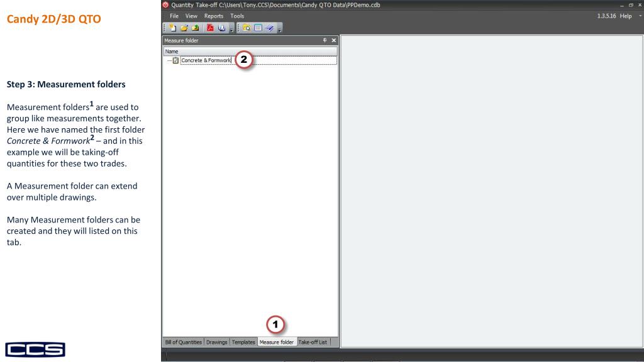
Task: Click the blue U toolbar icon
Action: [222, 28]
